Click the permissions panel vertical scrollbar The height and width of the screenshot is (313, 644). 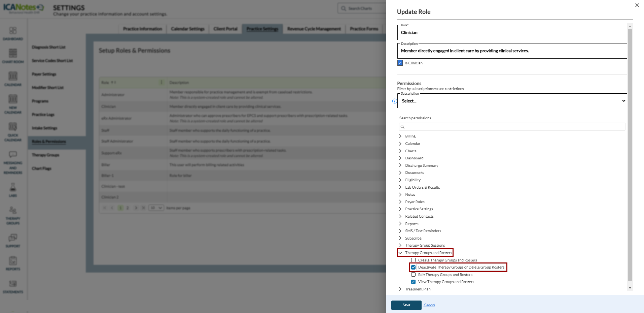coord(630,155)
